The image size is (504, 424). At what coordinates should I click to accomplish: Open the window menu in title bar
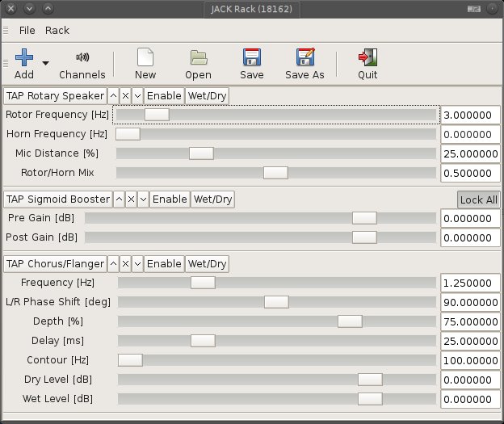pos(10,10)
